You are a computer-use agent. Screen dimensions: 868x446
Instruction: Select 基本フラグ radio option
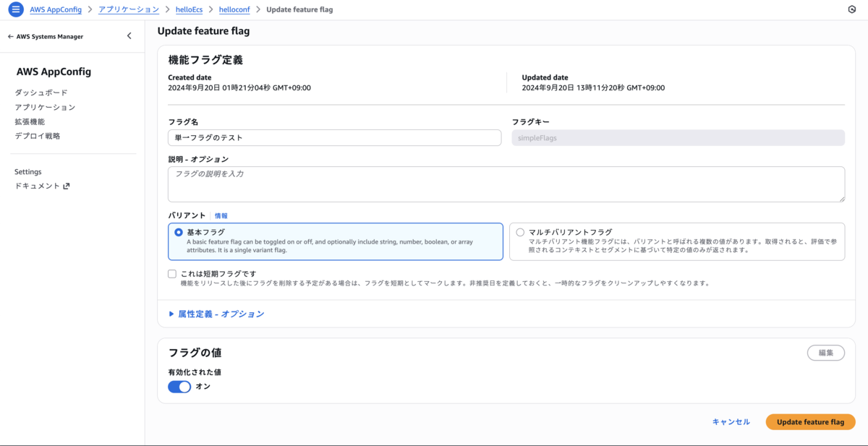[x=179, y=232]
